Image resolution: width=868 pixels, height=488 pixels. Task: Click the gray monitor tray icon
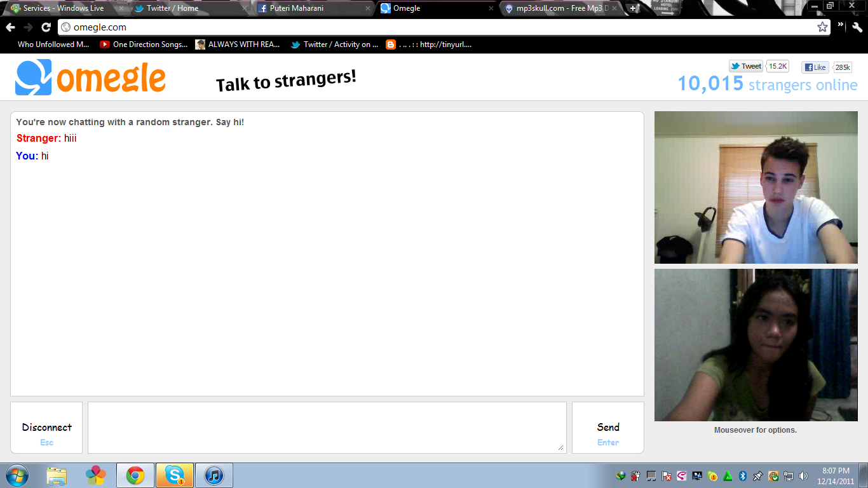tap(651, 476)
